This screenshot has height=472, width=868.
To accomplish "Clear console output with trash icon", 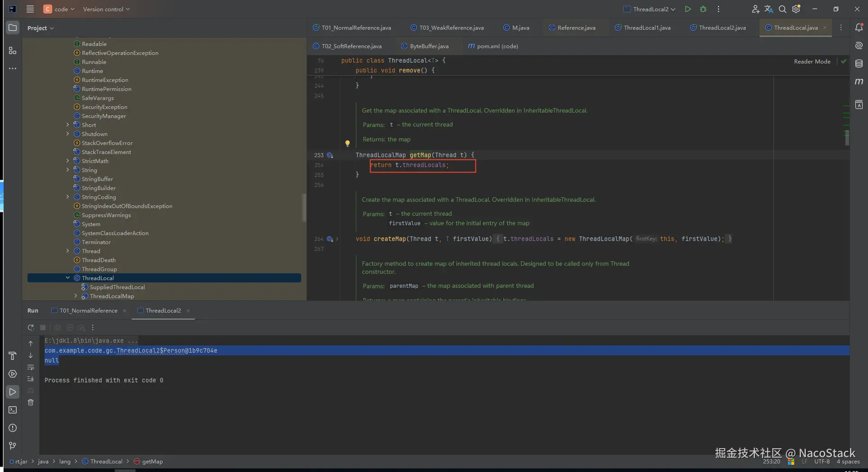I will (x=31, y=402).
